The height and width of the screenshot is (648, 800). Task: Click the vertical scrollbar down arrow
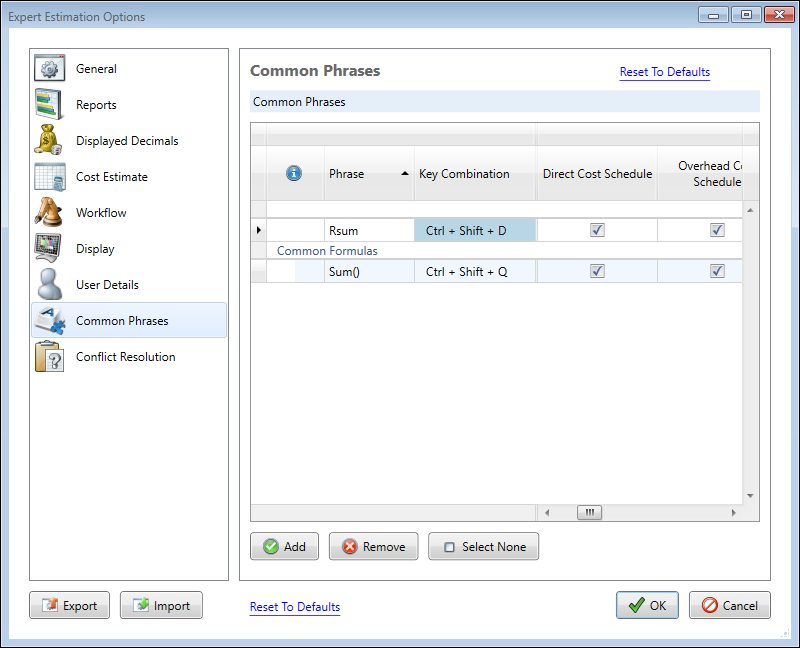[x=750, y=496]
